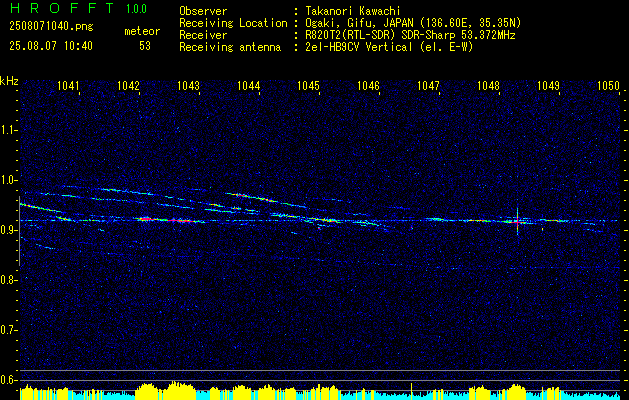
Task: Click time axis label 1043
Action: click(x=188, y=85)
